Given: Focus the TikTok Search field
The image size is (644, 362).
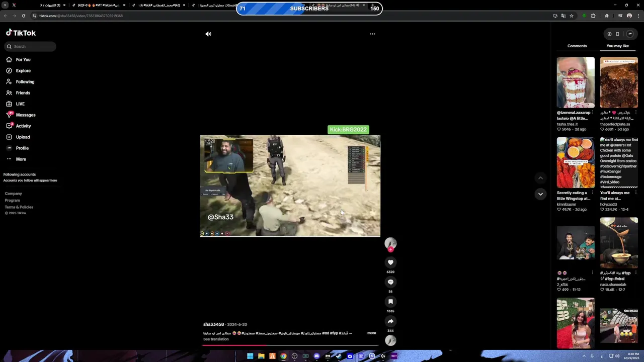Looking at the screenshot, I should point(30,46).
